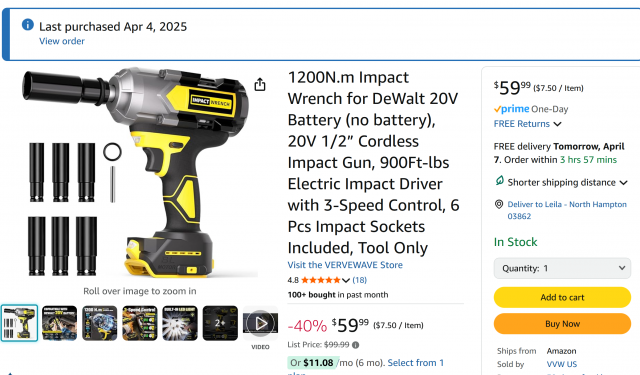Click the share icon above product image
Image resolution: width=640 pixels, height=375 pixels.
pyautogui.click(x=260, y=84)
